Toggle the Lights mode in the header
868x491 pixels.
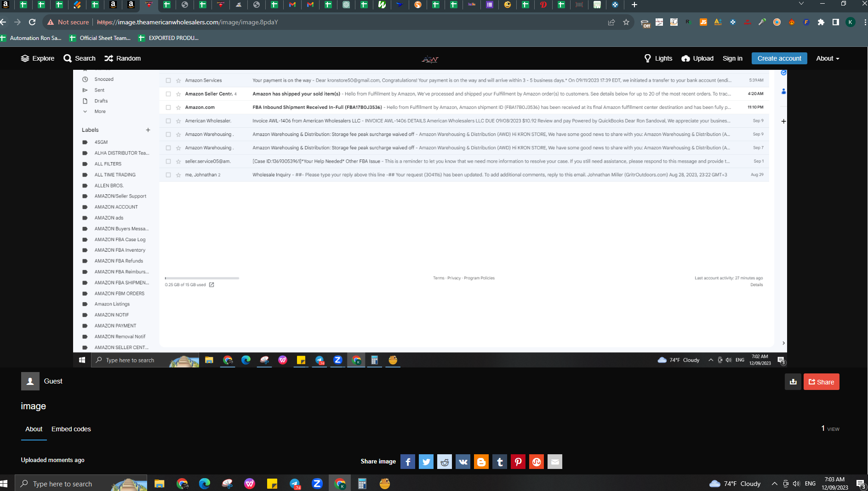click(x=658, y=58)
